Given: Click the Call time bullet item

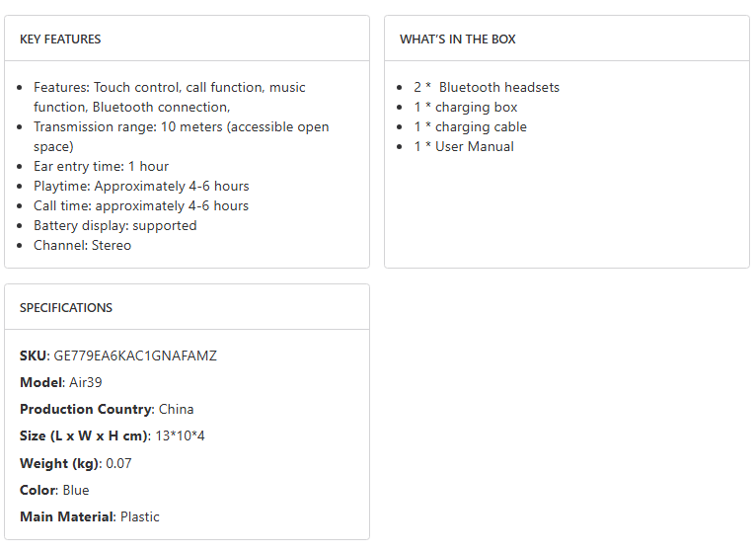Looking at the screenshot, I should point(141,205).
